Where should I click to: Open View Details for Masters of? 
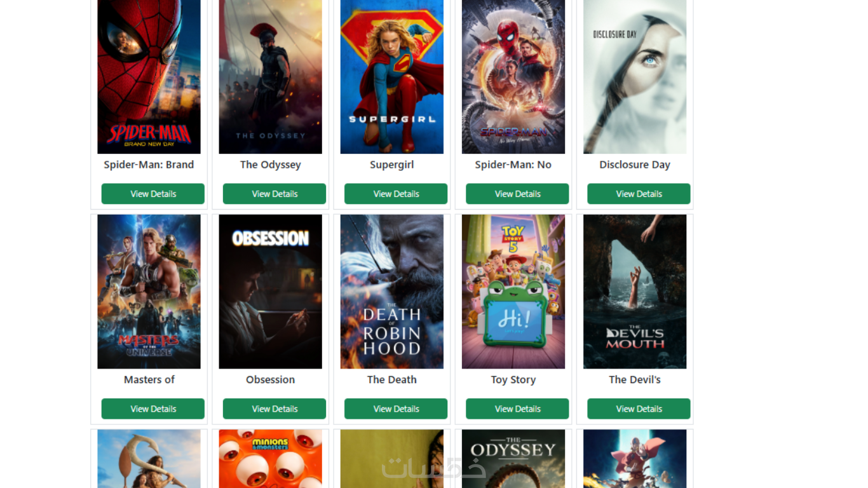coord(153,409)
